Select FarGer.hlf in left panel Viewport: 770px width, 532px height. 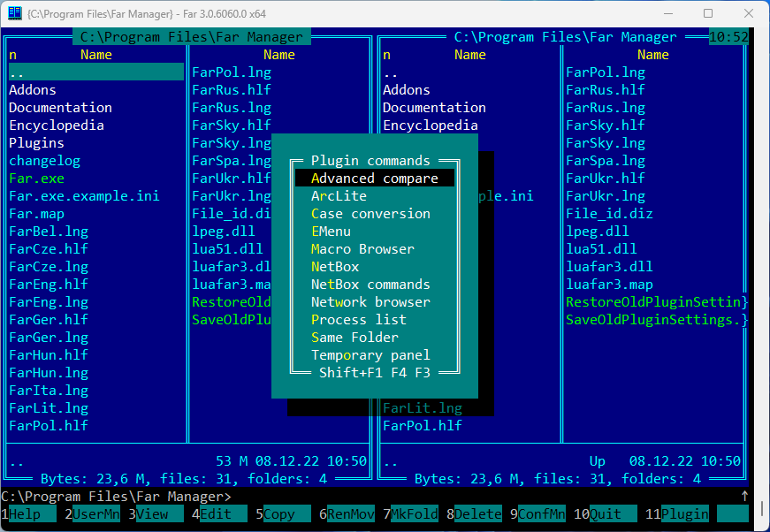[49, 320]
